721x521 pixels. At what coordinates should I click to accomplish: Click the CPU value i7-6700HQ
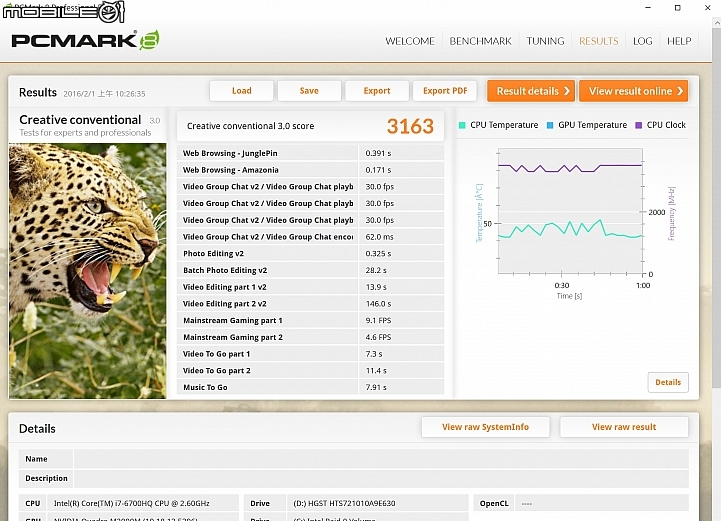[132, 503]
